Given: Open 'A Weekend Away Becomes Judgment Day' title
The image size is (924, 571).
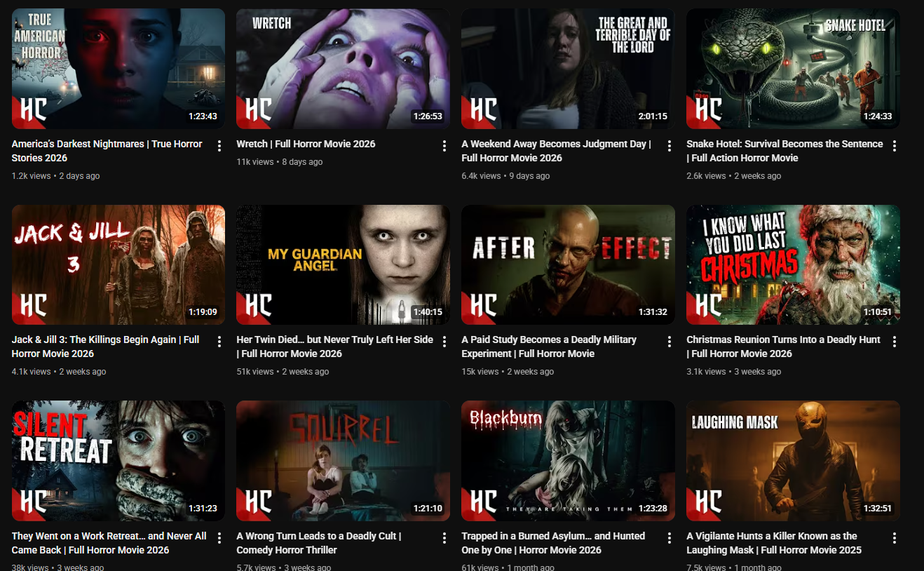Looking at the screenshot, I should click(557, 151).
